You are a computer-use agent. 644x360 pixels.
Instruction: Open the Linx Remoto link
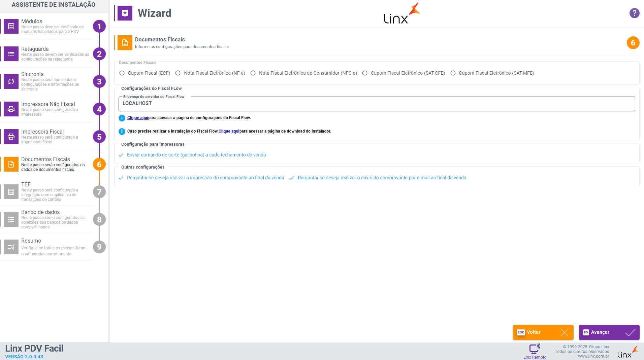tap(535, 357)
